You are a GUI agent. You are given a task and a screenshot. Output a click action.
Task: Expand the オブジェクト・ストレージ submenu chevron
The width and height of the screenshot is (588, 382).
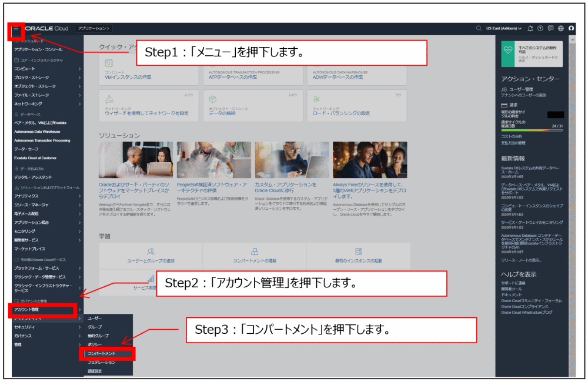tap(79, 86)
